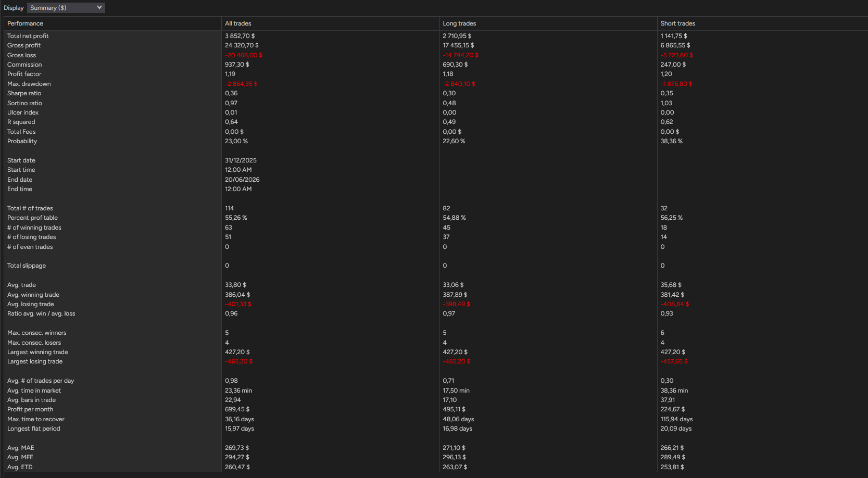Click All trades total count 114

pyautogui.click(x=230, y=208)
